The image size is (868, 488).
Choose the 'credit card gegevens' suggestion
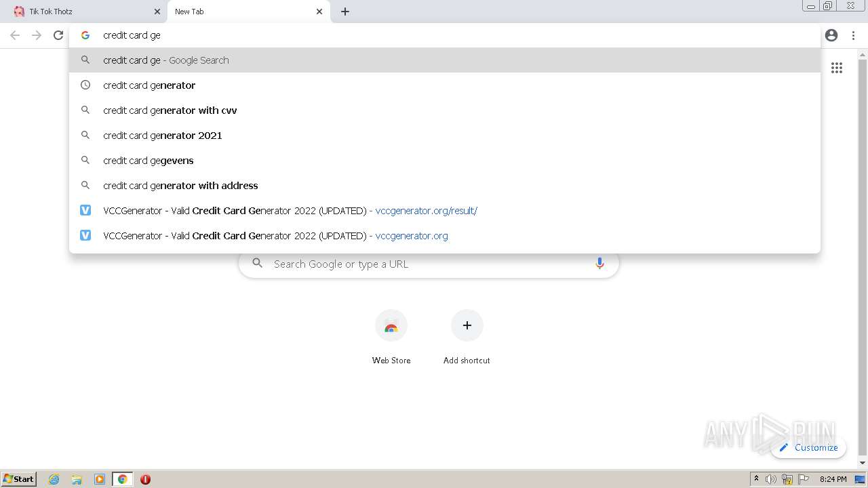click(x=445, y=161)
